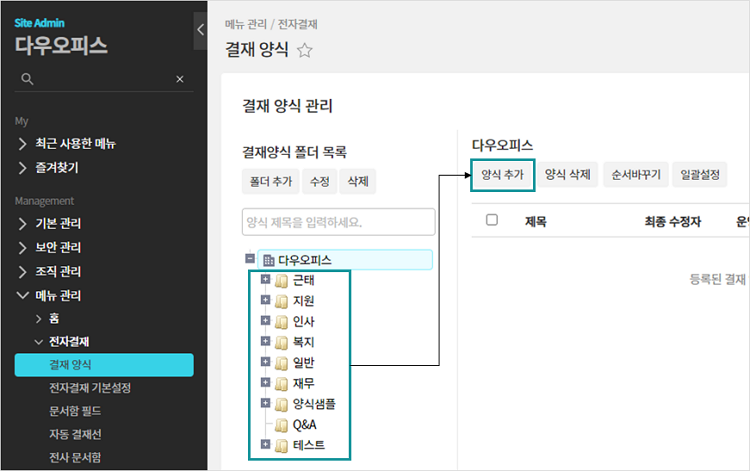750x471 pixels.
Task: Expand 최근 사용한 메뉴 in the sidebar
Action: (22, 144)
